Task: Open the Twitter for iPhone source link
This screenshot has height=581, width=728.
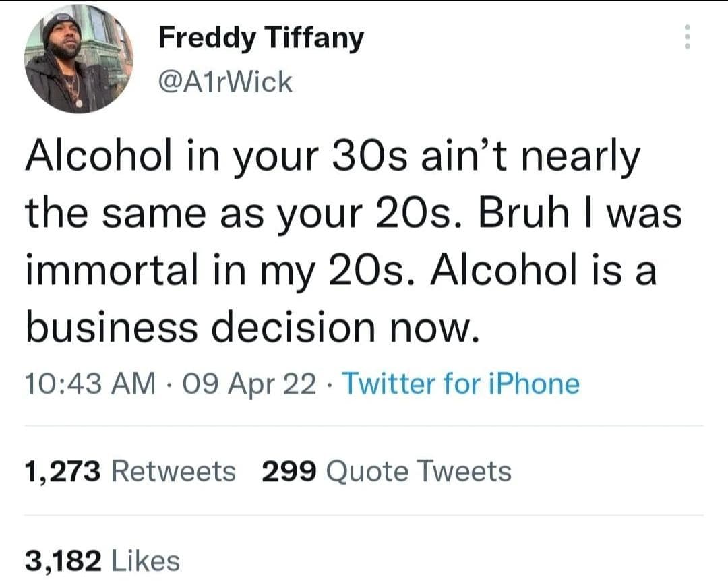Action: pos(462,384)
